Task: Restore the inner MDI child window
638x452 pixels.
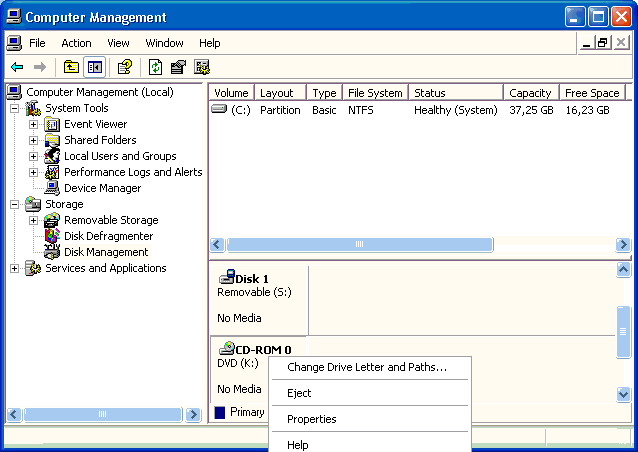Action: click(603, 43)
